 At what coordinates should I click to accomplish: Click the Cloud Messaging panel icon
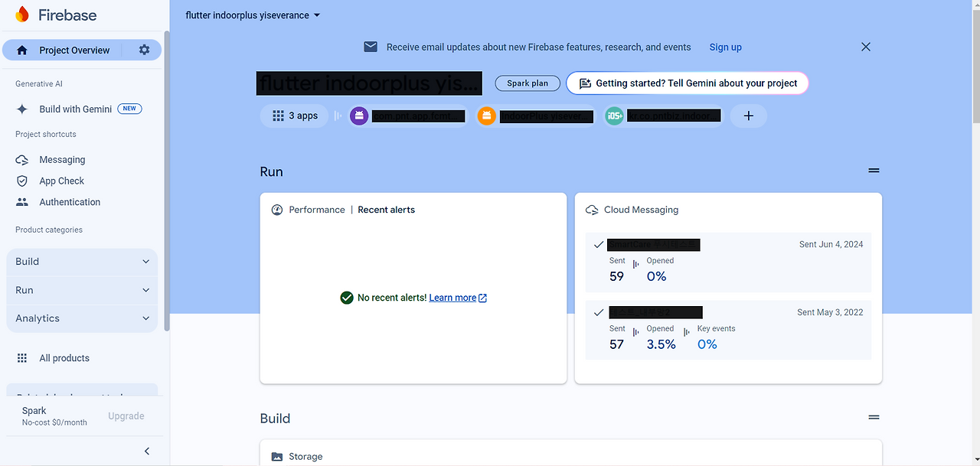[x=592, y=209]
